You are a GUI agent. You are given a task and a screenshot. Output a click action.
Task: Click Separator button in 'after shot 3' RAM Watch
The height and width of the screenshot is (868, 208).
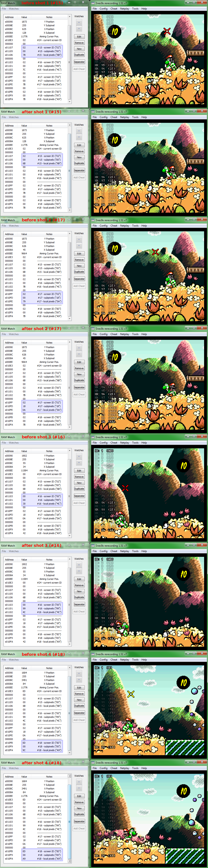point(79,605)
